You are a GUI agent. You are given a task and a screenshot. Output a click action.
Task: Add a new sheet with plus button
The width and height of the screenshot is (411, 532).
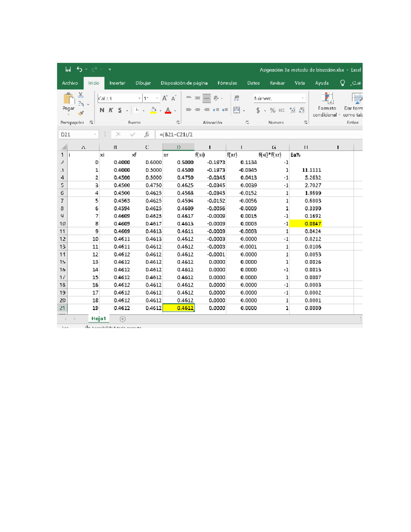(123, 319)
